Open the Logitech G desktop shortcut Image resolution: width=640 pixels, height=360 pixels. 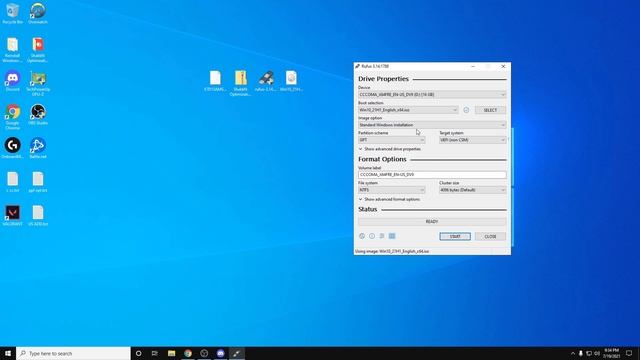pyautogui.click(x=13, y=148)
